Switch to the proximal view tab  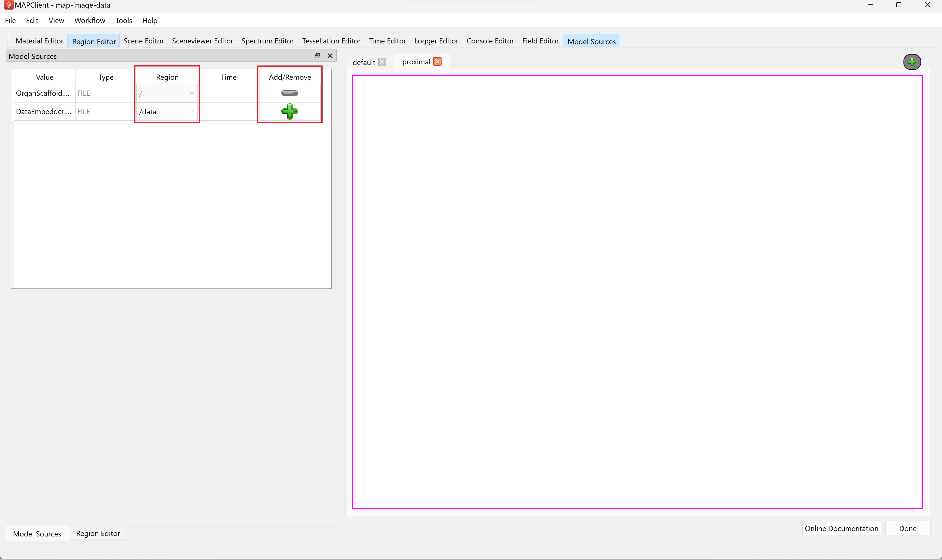[416, 62]
